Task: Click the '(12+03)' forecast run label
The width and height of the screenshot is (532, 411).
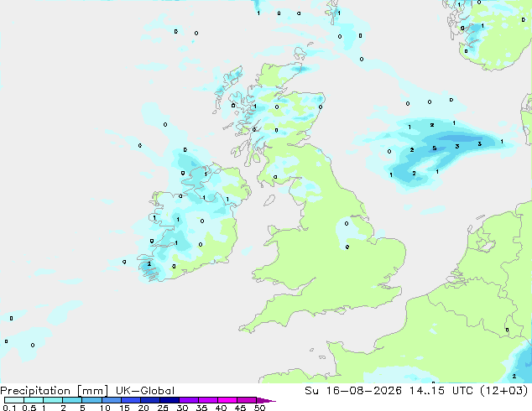Action: pyautogui.click(x=504, y=391)
